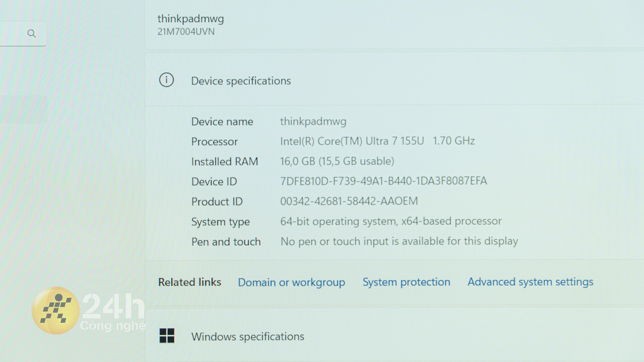
Task: Select the Intel Core Ultra 7 155U value
Action: [377, 141]
